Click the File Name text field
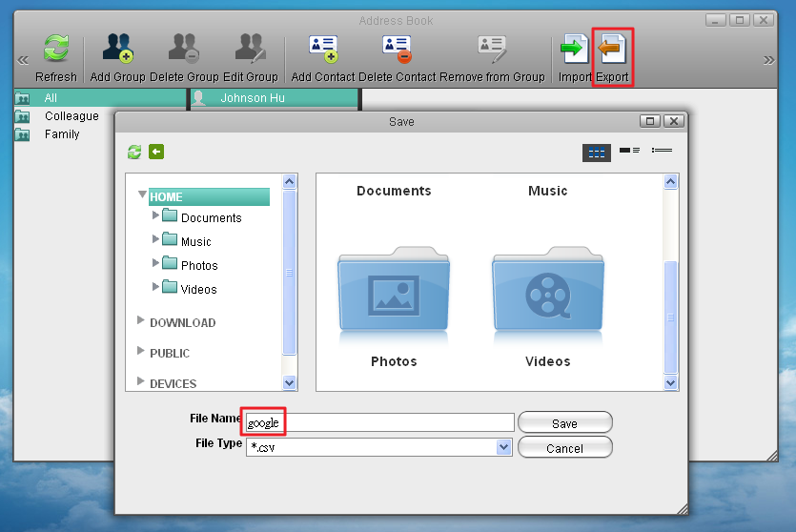Image resolution: width=796 pixels, height=532 pixels. [x=379, y=422]
